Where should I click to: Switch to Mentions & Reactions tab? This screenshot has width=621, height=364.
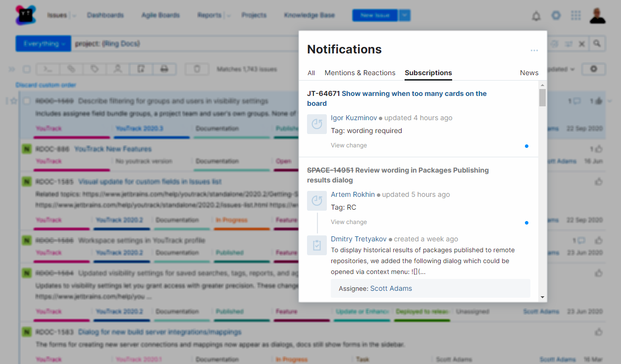[x=360, y=73]
